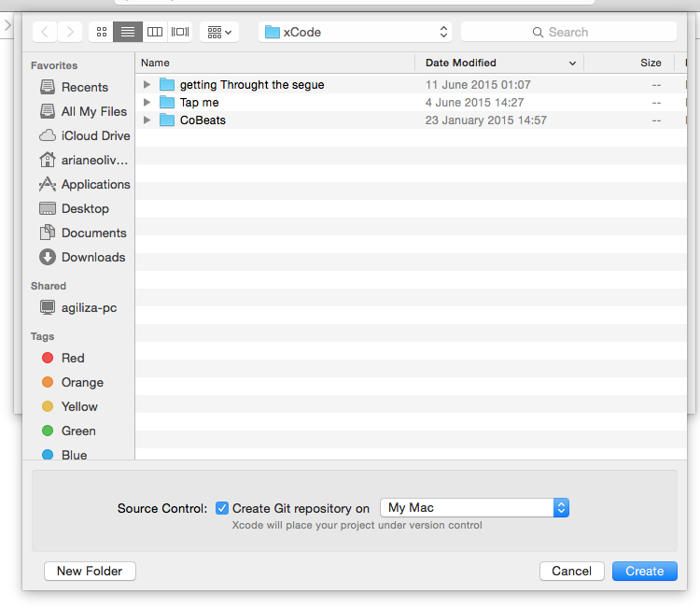
Task: Go to Applications folder in sidebar
Action: tap(95, 184)
